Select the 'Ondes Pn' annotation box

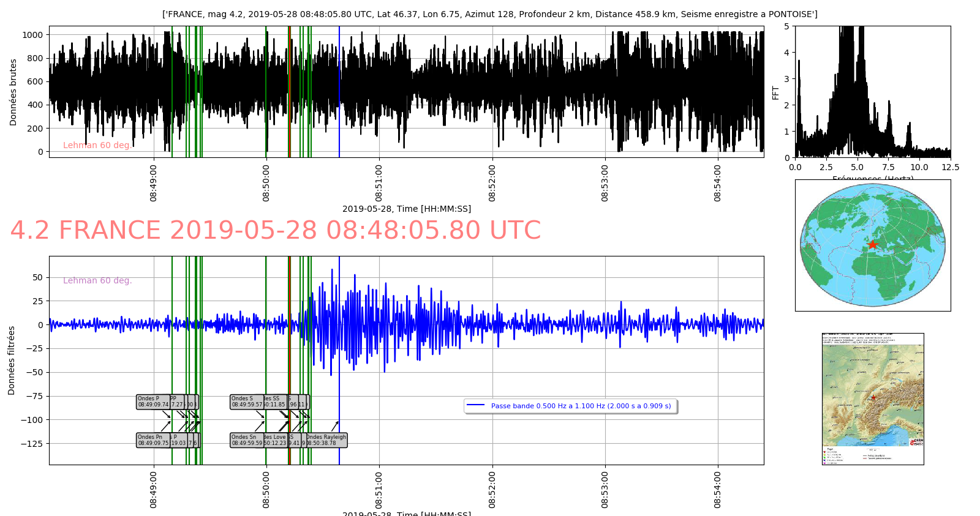point(153,440)
